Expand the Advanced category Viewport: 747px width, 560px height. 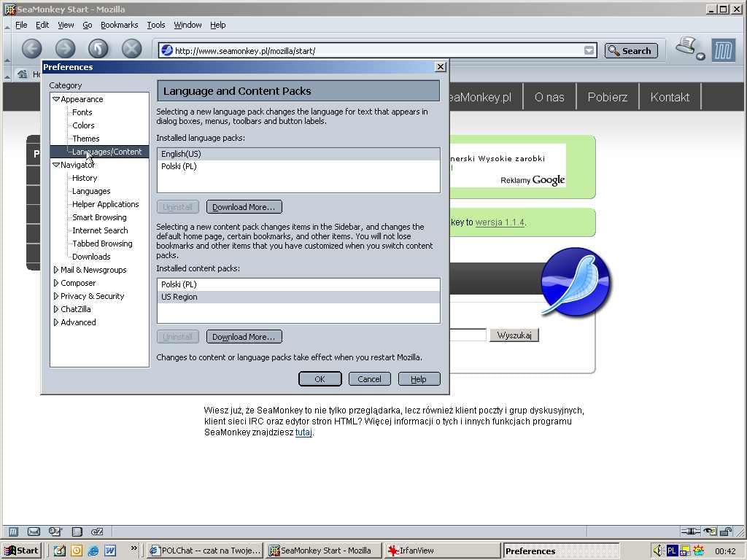(56, 322)
